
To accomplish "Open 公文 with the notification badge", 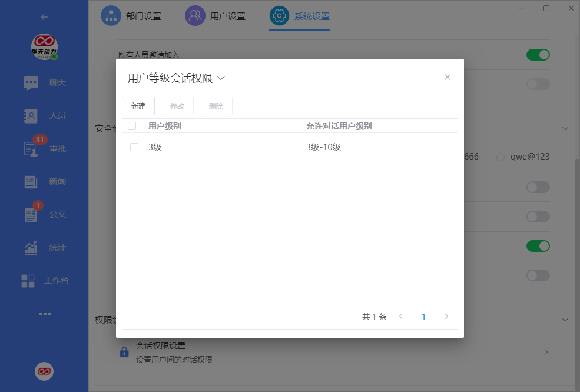I will coord(44,214).
